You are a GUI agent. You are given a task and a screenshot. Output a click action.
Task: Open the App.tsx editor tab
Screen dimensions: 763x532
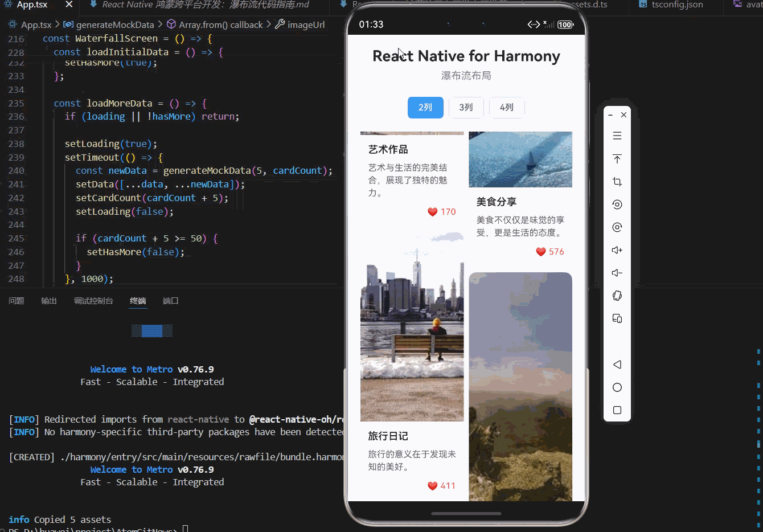pos(32,5)
